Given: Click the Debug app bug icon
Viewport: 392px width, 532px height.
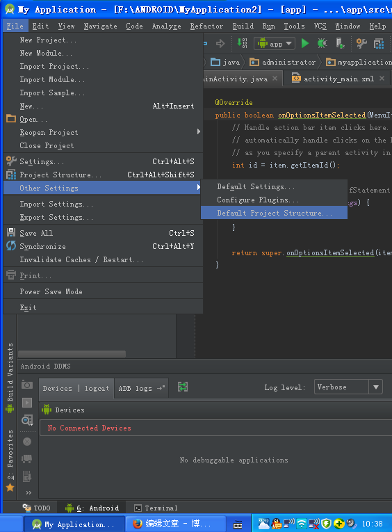Looking at the screenshot, I should pyautogui.click(x=322, y=43).
